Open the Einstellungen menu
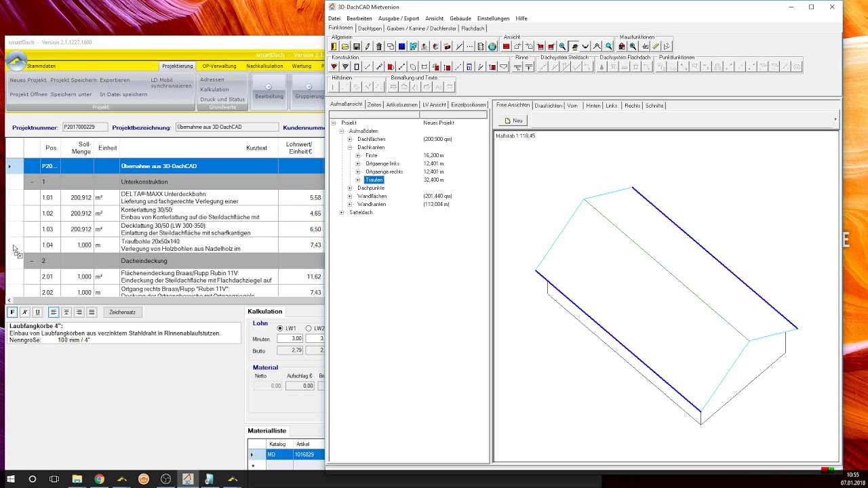Image resolution: width=868 pixels, height=488 pixels. (x=494, y=18)
